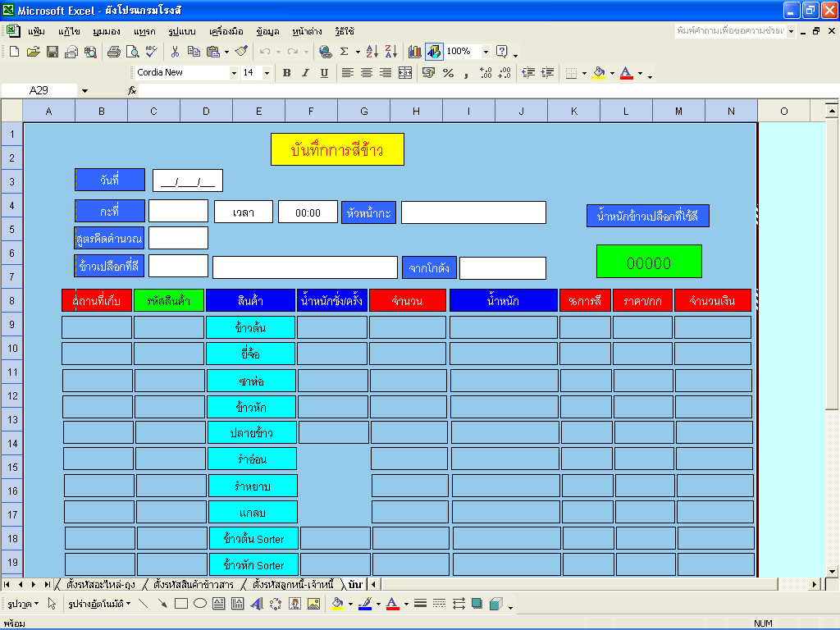Viewport: 840px width, 630px height.
Task: Toggle the Drawing toolbar button
Action: click(434, 52)
